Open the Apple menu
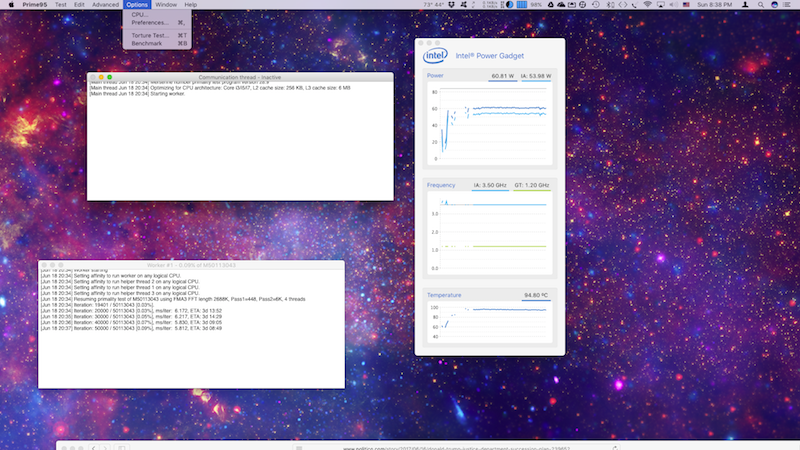 coord(11,5)
